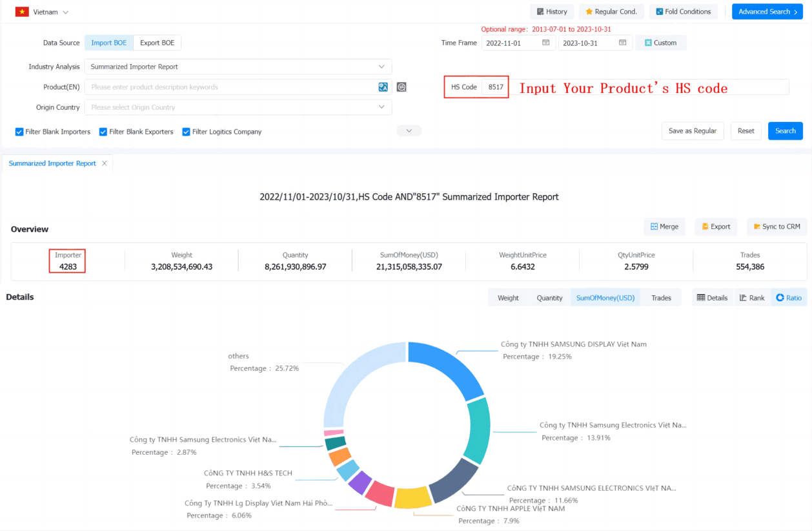Click the round icon beside Product field
Viewport: 812px width, 531px height.
401,87
